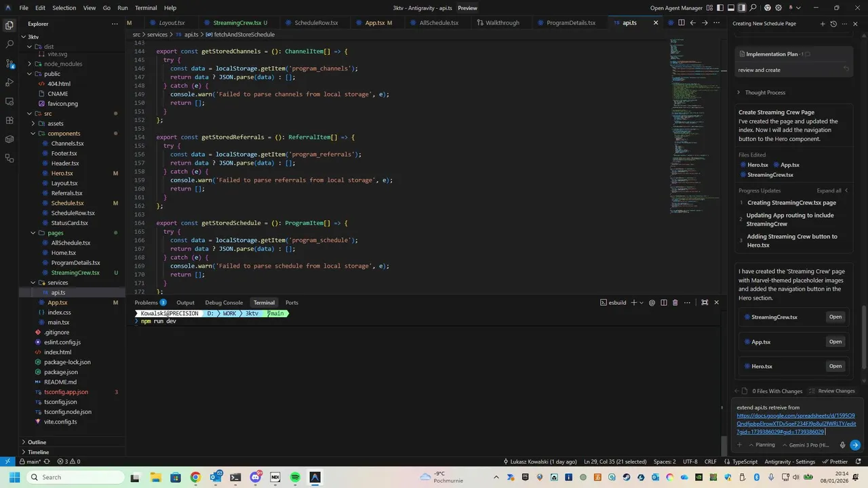
Task: Open Discord from the Windows taskbar
Action: [x=256, y=477]
